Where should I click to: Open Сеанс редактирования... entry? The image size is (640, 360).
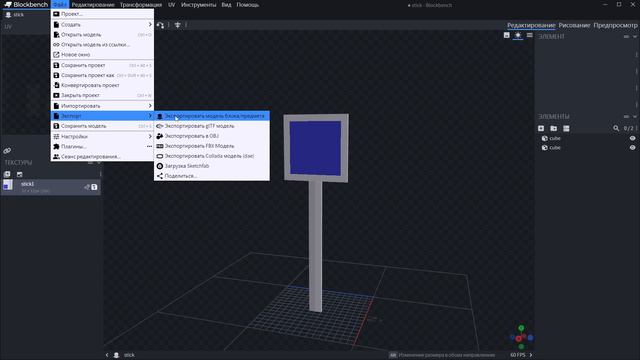coord(102,156)
